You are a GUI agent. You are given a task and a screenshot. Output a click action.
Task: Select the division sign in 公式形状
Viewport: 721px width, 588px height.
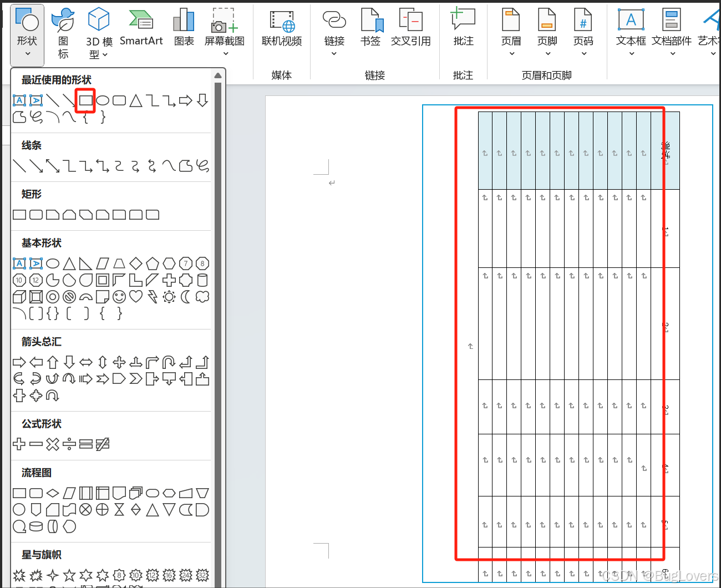[x=69, y=444]
